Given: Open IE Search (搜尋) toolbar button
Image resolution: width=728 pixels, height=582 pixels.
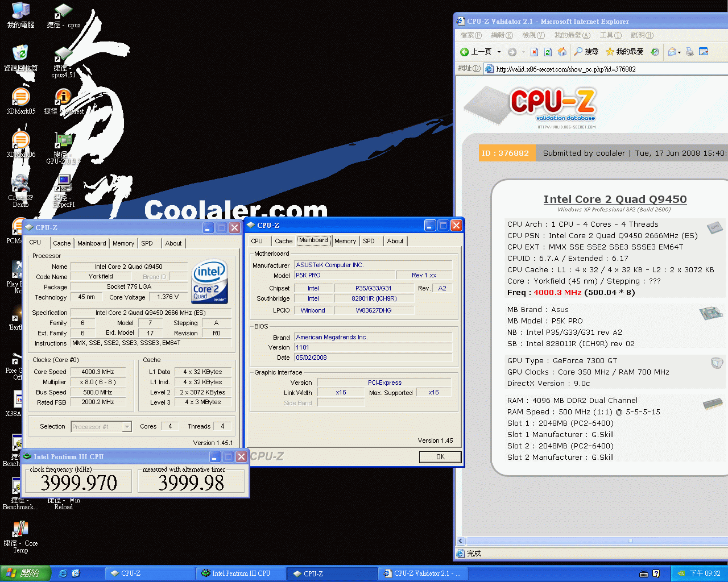Looking at the screenshot, I should click(586, 52).
